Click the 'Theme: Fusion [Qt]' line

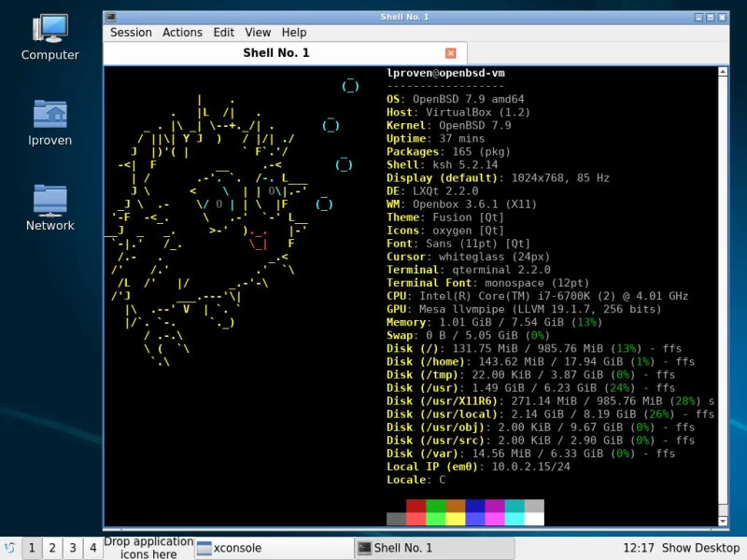click(445, 217)
